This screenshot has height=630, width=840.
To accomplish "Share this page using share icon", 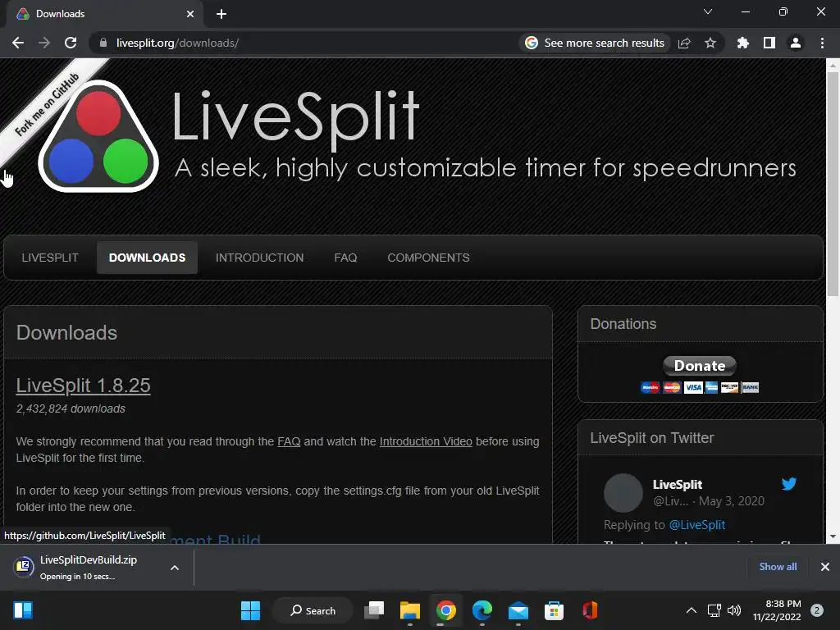I will (x=685, y=43).
